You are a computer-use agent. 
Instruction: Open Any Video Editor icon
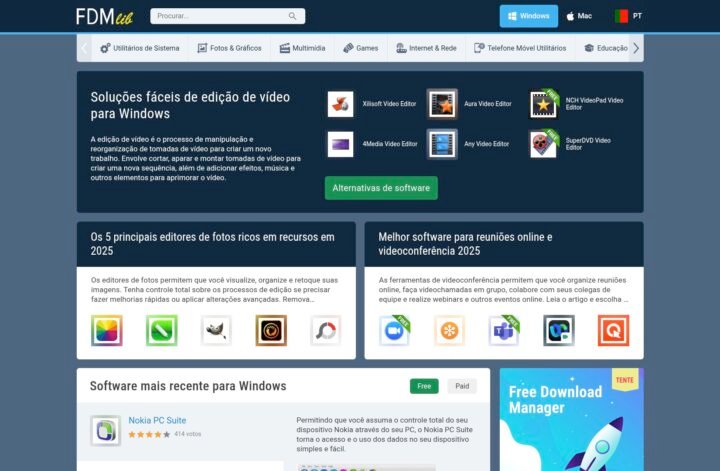coord(442,144)
